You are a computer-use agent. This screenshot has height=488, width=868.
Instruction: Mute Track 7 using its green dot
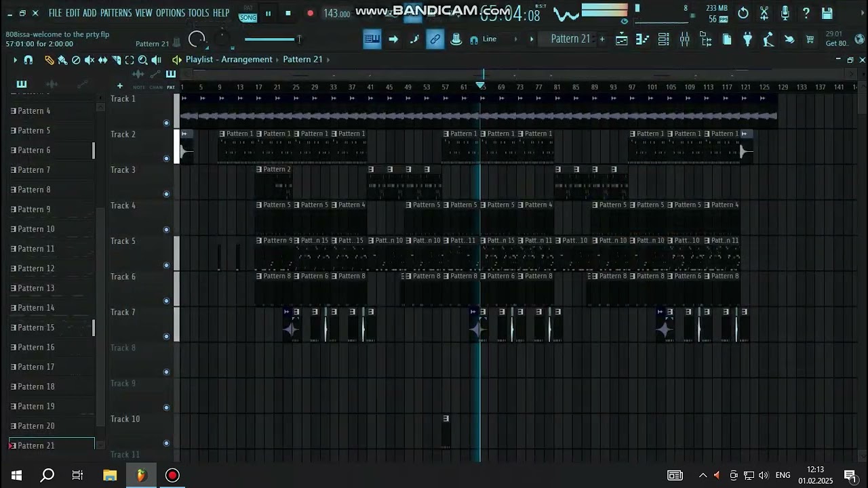[166, 336]
